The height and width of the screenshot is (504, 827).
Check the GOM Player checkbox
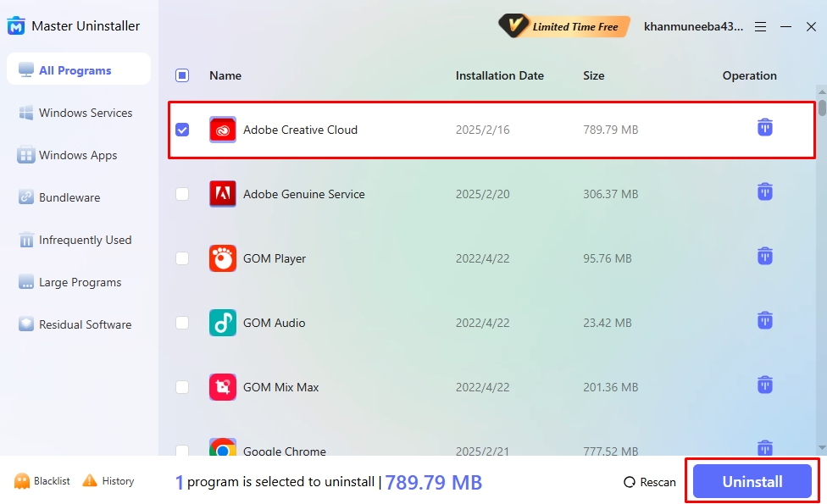[x=182, y=258]
